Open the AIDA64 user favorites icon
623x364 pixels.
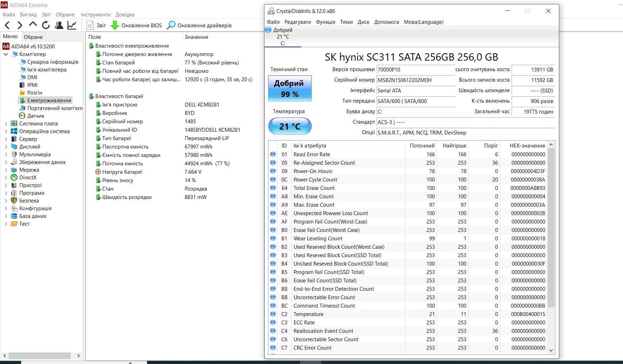click(x=59, y=25)
